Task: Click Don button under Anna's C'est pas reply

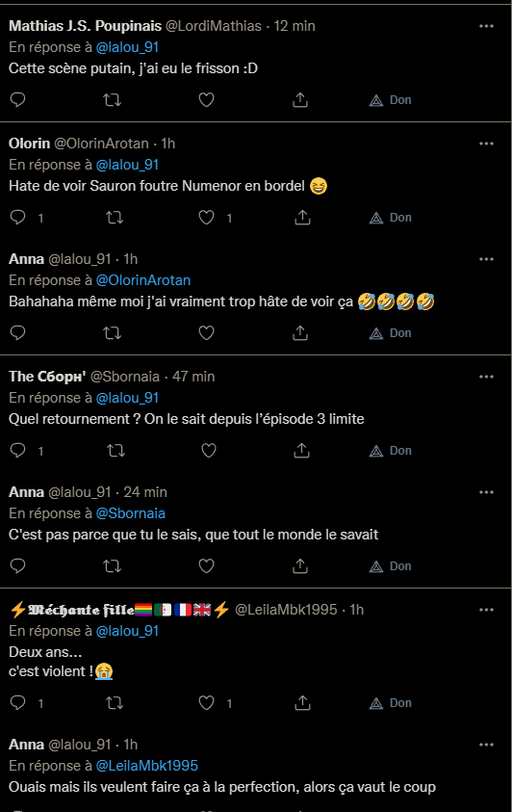Action: 390,566
